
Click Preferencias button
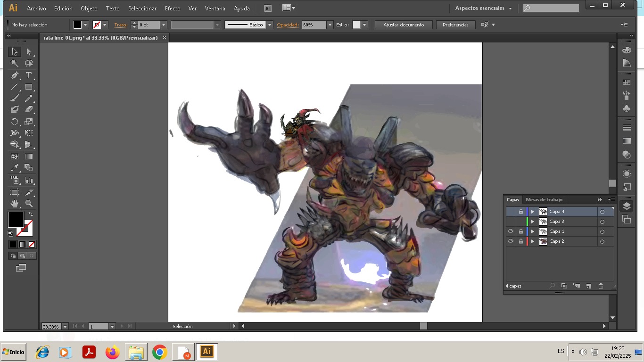click(455, 25)
